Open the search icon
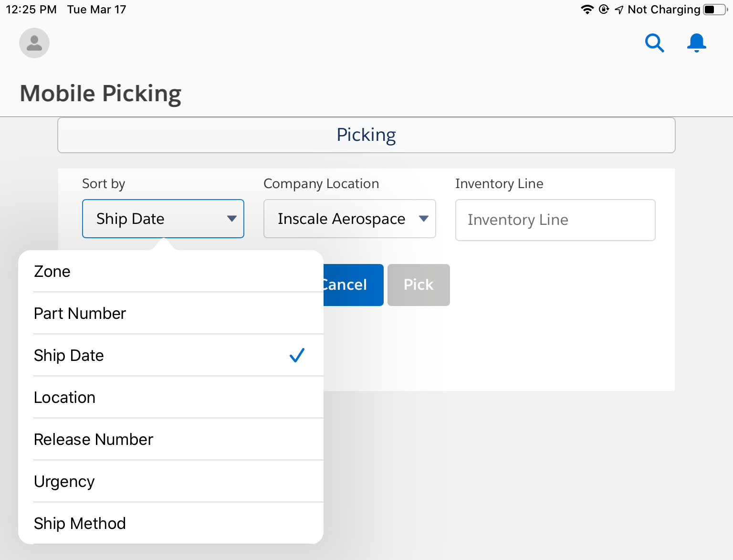This screenshot has width=733, height=560. point(654,43)
